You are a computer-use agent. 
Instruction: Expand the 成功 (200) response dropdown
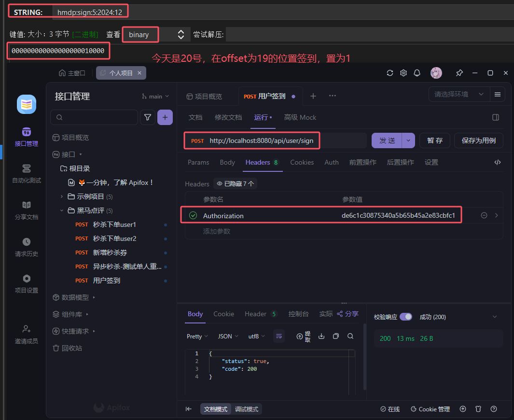pyautogui.click(x=495, y=317)
